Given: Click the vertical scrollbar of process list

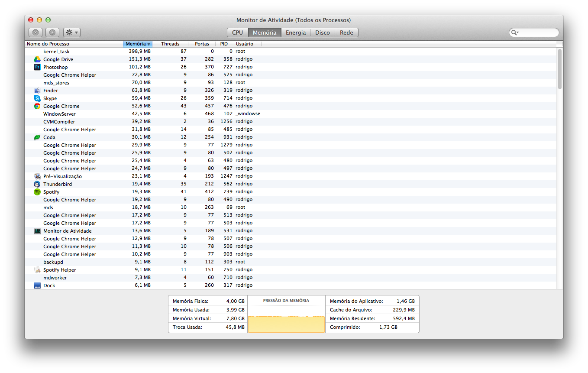Looking at the screenshot, I should [560, 69].
